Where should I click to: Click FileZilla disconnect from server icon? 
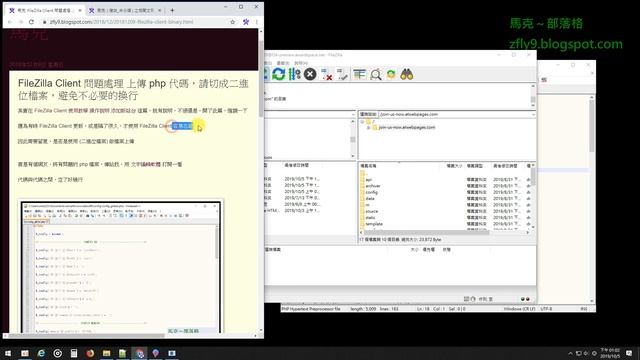tap(326, 74)
